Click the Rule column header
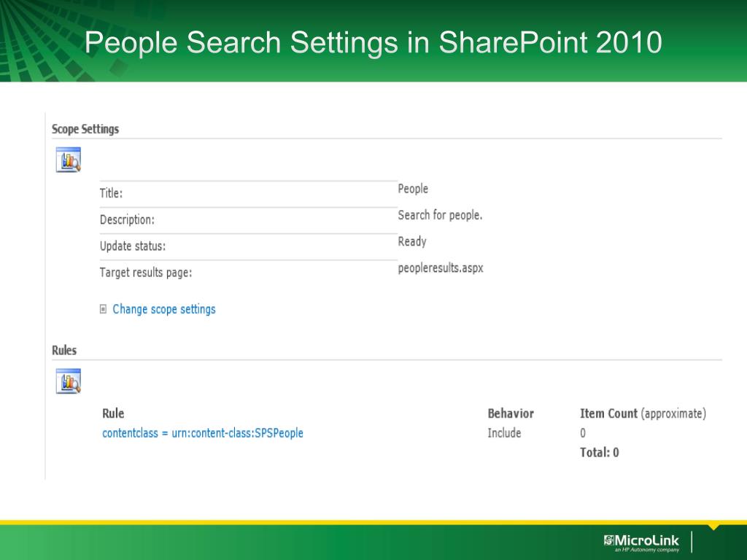The image size is (747, 560). click(113, 413)
